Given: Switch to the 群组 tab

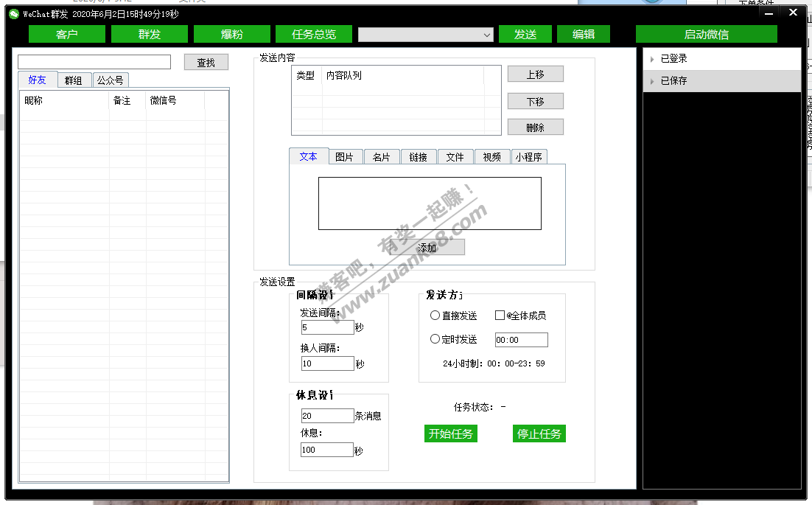Looking at the screenshot, I should [74, 80].
